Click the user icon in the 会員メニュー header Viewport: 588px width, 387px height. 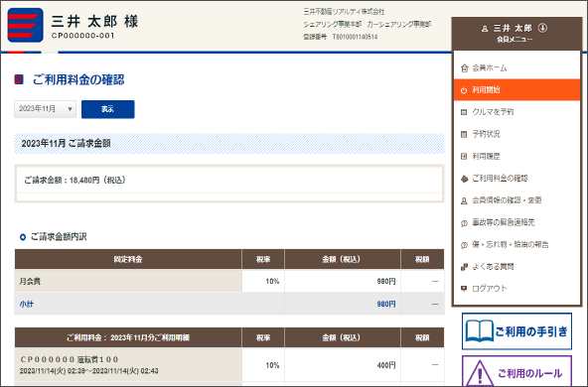[485, 29]
